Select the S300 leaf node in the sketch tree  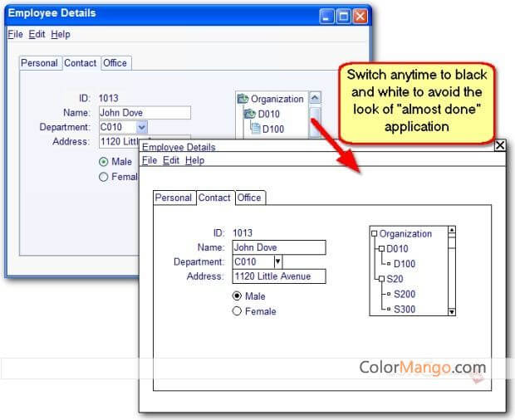(x=403, y=310)
